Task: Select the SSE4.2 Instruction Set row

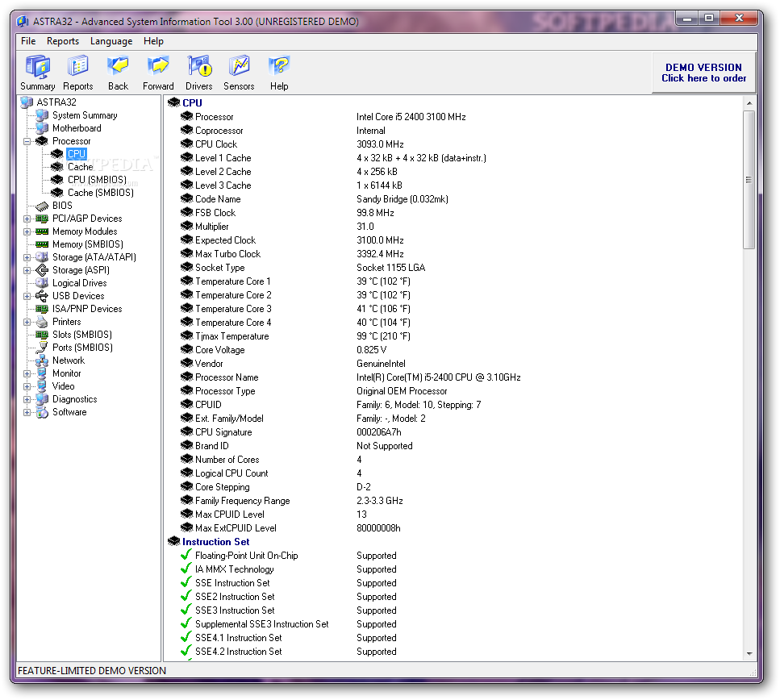Action: 289,652
